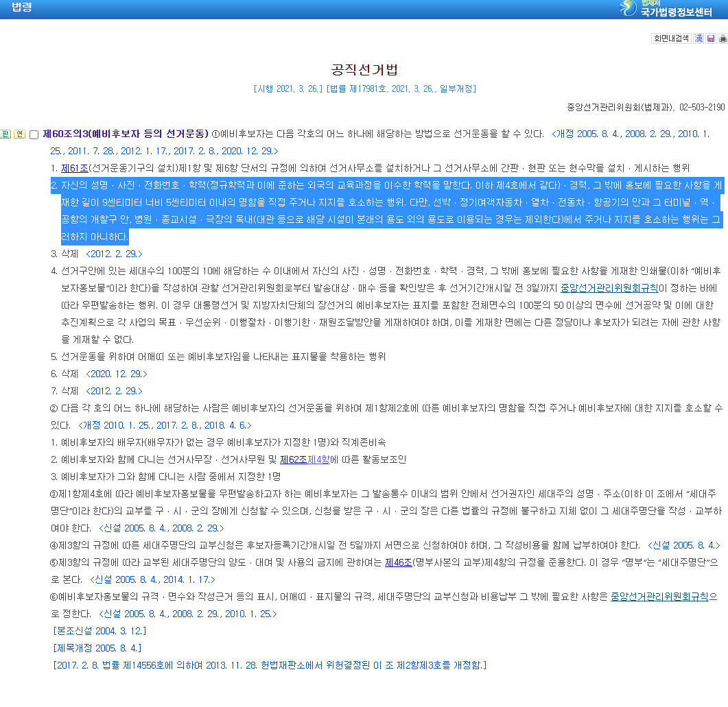Image resolution: width=728 pixels, height=707 pixels.
Task: Open first 중앙선거관리위원회규칙 link in item 4
Action: coord(609,288)
